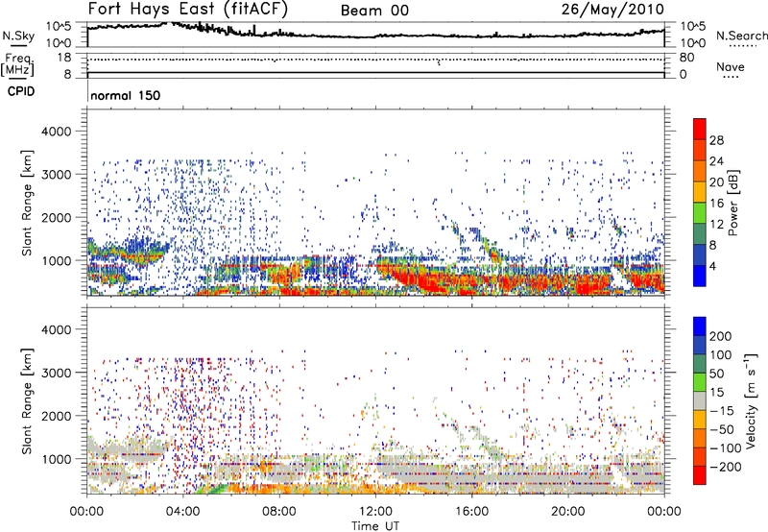Select the "normal 150" CPID value
This screenshot has width=768, height=532.
pyautogui.click(x=126, y=95)
